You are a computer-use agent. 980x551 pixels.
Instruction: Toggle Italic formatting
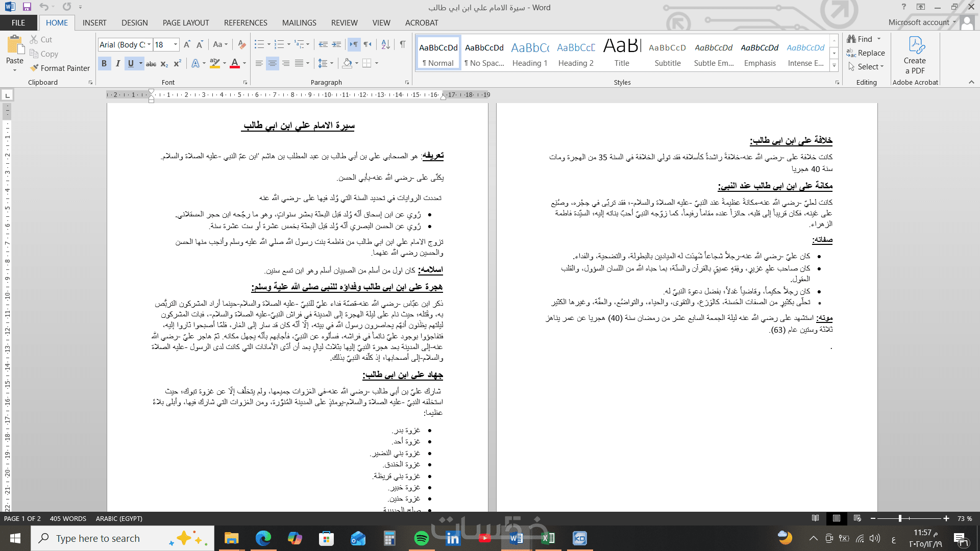click(118, 63)
